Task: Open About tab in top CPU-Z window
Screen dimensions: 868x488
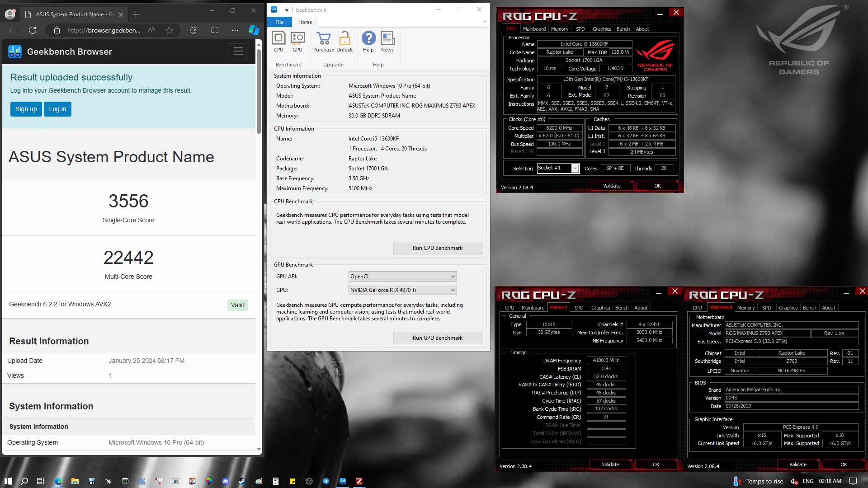Action: coord(642,29)
